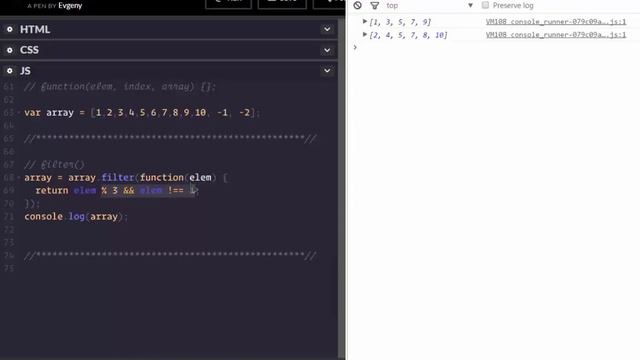Click line number 75 in the gutter
The width and height of the screenshot is (640, 360).
click(9, 269)
